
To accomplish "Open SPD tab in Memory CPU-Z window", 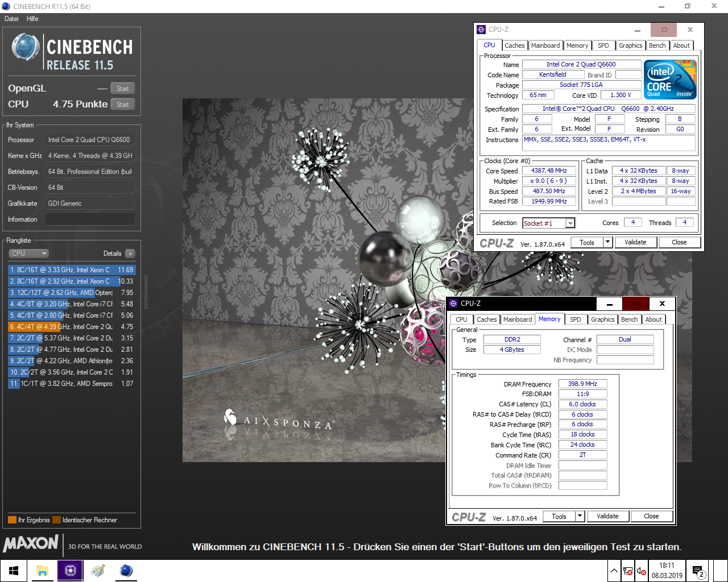I will click(576, 319).
